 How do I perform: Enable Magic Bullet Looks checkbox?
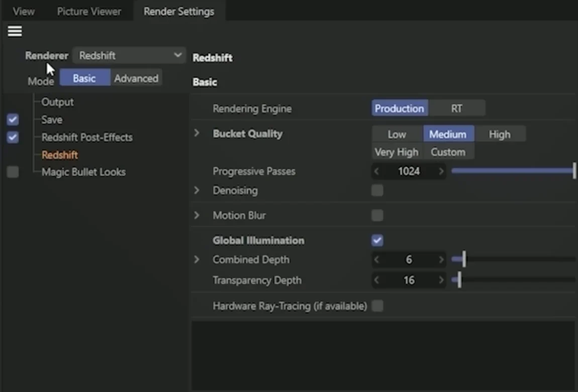coord(13,172)
